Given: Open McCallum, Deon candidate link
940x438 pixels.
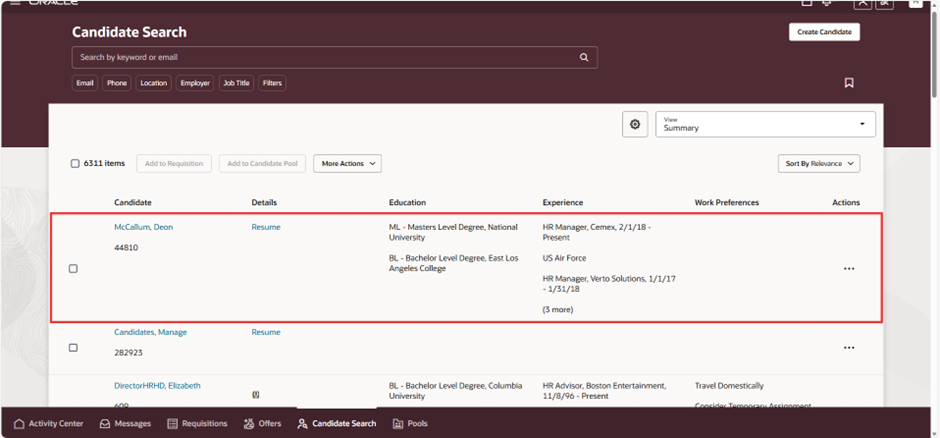Looking at the screenshot, I should coord(143,227).
